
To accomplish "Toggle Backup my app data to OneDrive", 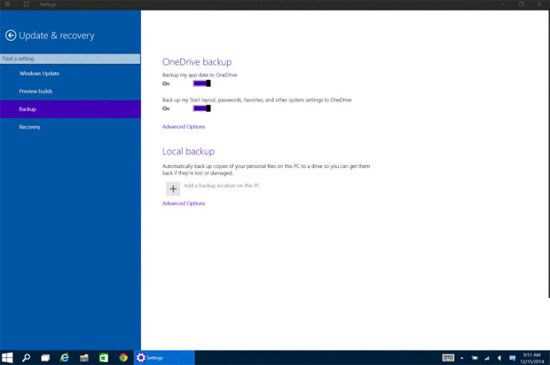I will point(202,83).
